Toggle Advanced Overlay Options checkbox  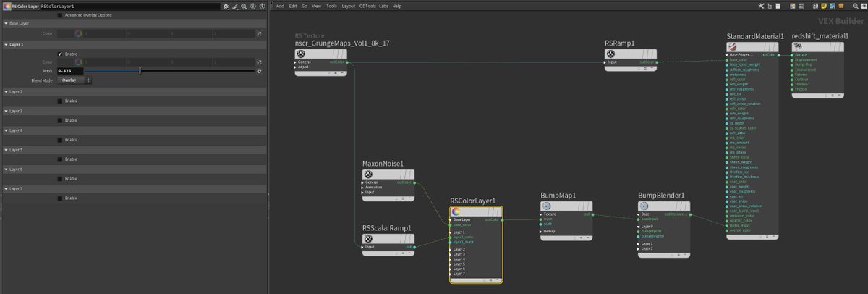click(x=60, y=15)
